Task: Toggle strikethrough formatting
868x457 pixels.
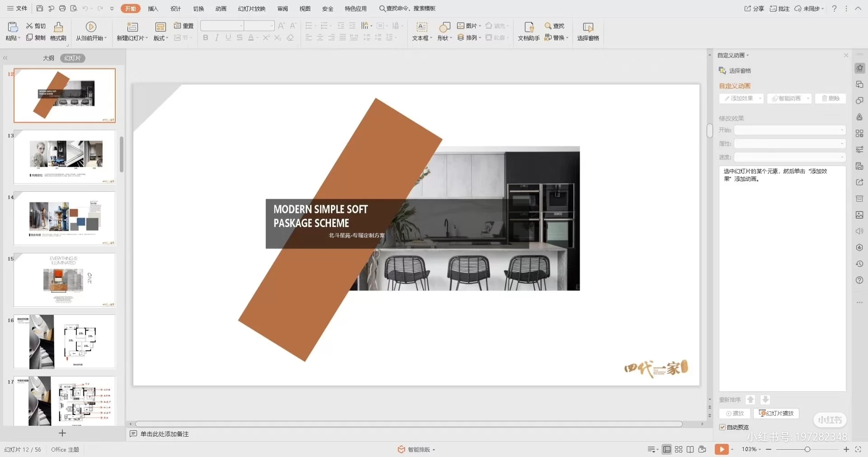Action: (x=240, y=38)
